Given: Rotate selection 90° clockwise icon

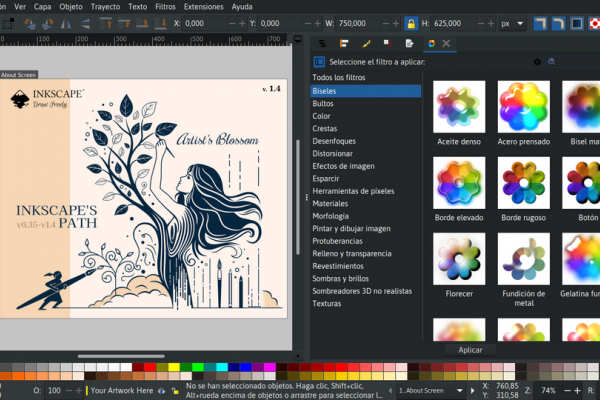Looking at the screenshot, I should coord(47,24).
